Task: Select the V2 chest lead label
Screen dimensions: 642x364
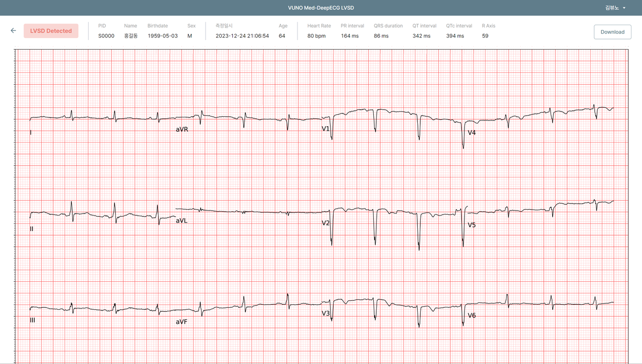Action: click(x=327, y=222)
